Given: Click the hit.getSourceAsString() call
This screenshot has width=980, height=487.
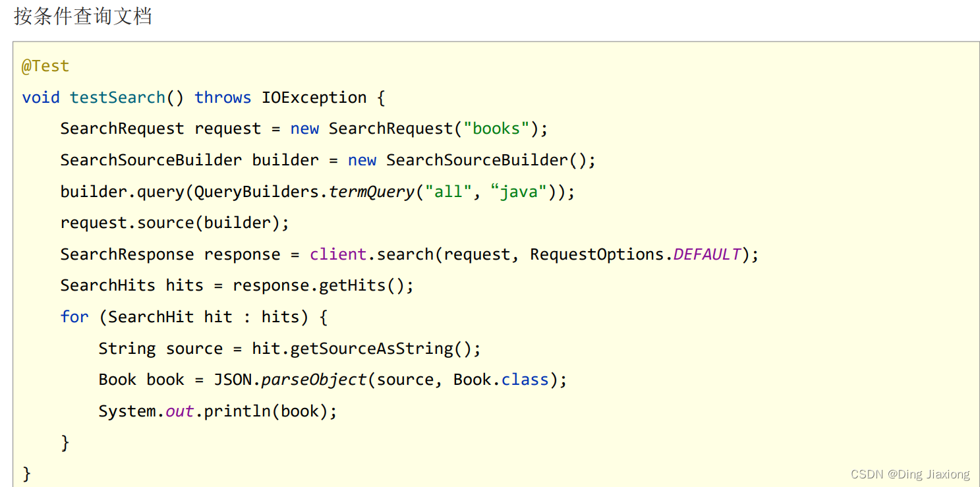Looking at the screenshot, I should coord(366,349).
